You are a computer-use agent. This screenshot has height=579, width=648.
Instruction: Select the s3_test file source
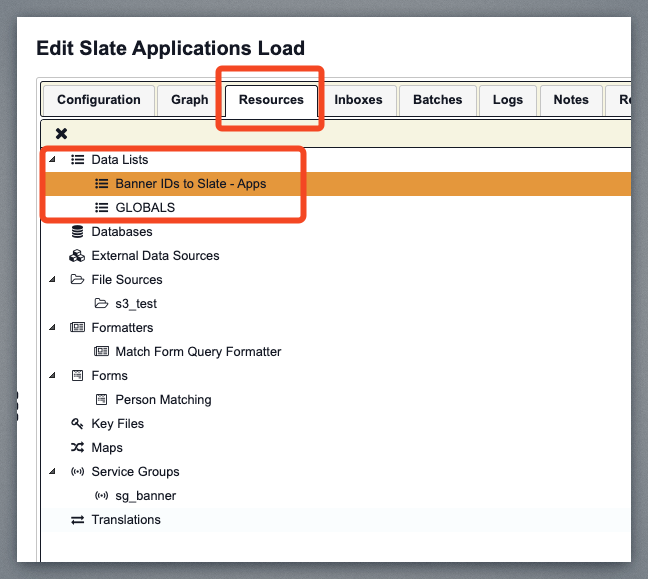pyautogui.click(x=136, y=304)
